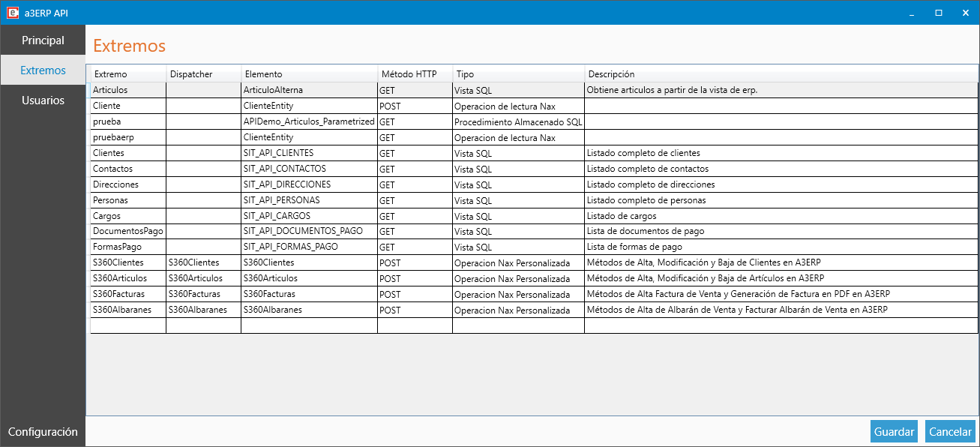Select the S360Clientes cell in the Extremo column
This screenshot has width=980, height=447.
click(128, 262)
